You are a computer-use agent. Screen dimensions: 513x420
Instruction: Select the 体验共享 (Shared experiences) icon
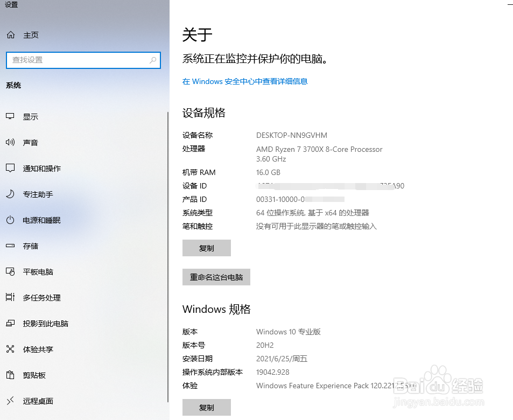[x=11, y=349]
